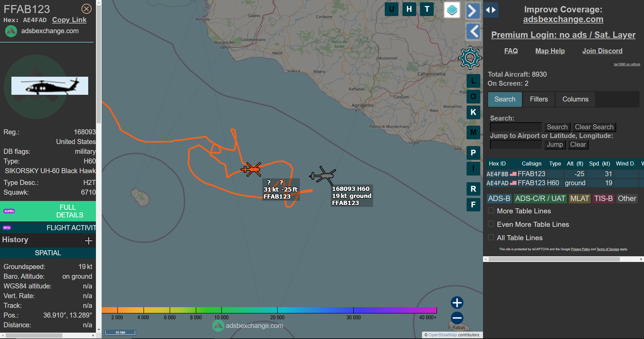Open the map settings gear
Screen dimensions: 644x339
point(470,58)
